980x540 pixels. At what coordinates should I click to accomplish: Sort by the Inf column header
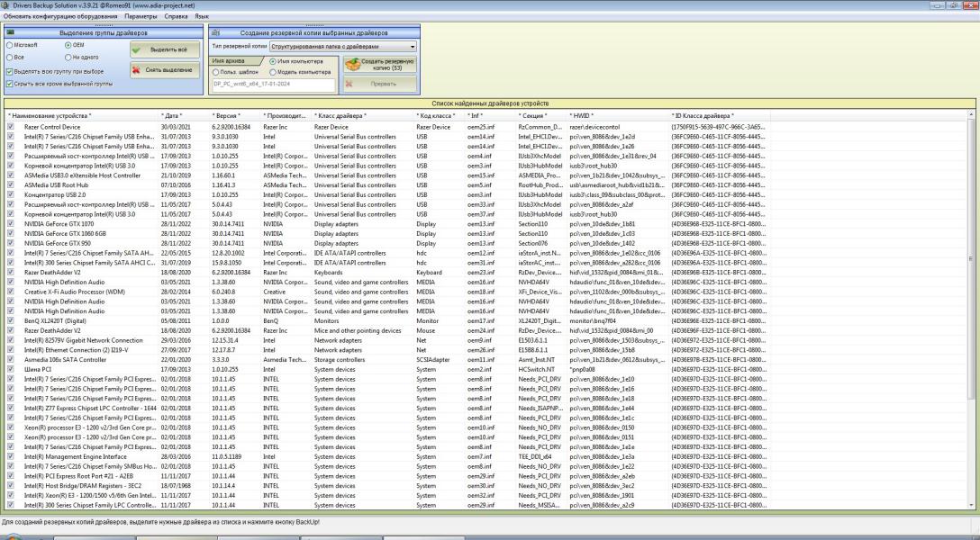click(x=491, y=116)
